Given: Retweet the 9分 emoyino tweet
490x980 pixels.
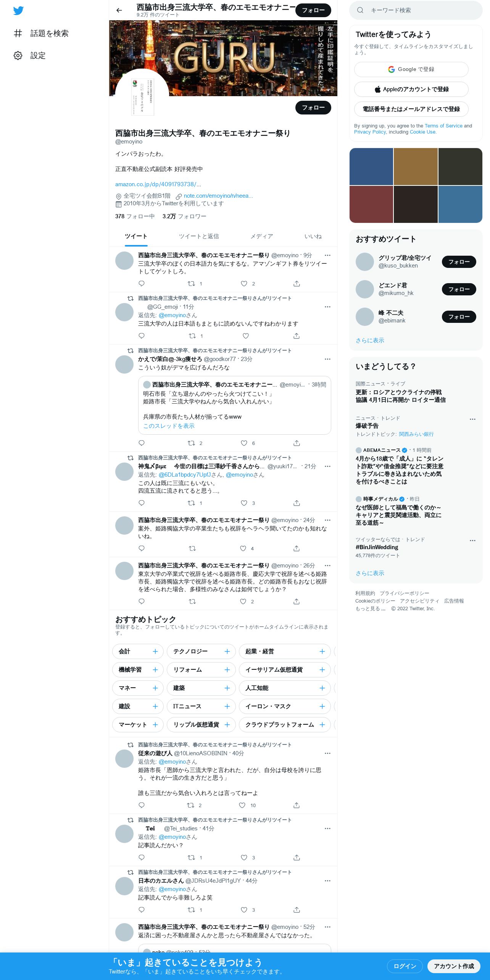Looking at the screenshot, I should coord(192,284).
